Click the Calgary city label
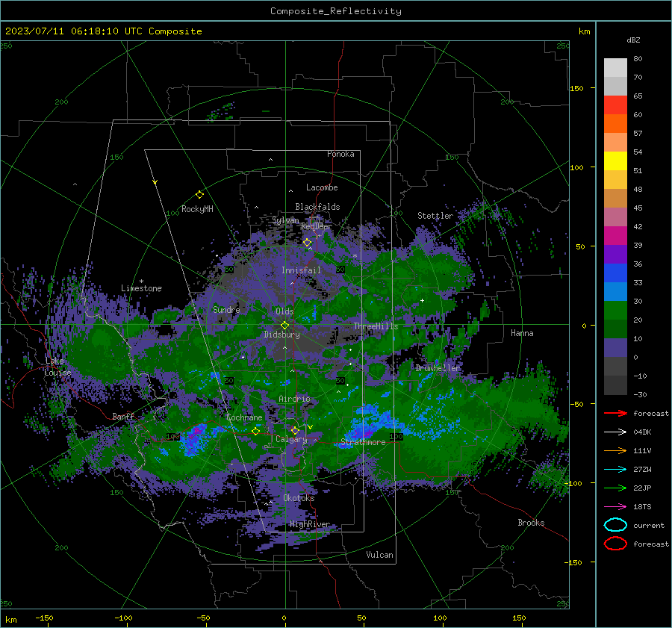The height and width of the screenshot is (628, 672). coord(291,439)
